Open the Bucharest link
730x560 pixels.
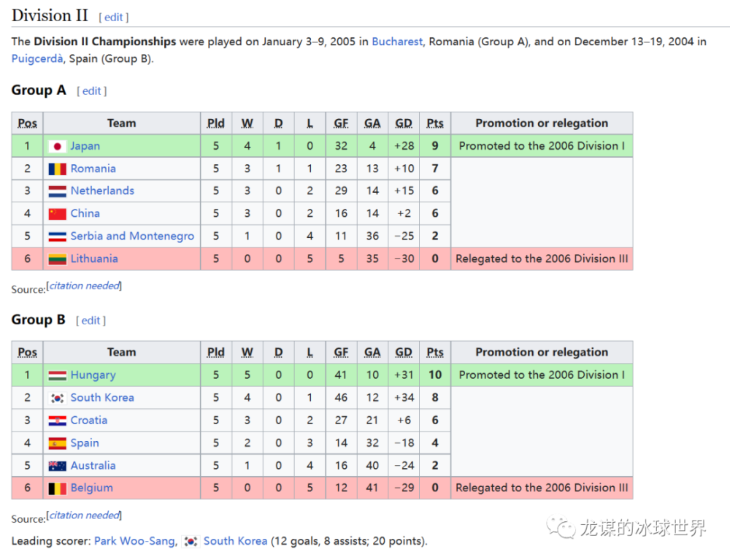pos(397,42)
